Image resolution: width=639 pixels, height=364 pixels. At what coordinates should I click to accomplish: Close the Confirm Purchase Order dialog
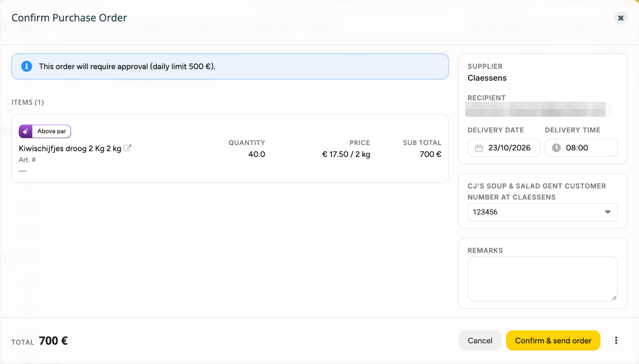pos(621,18)
